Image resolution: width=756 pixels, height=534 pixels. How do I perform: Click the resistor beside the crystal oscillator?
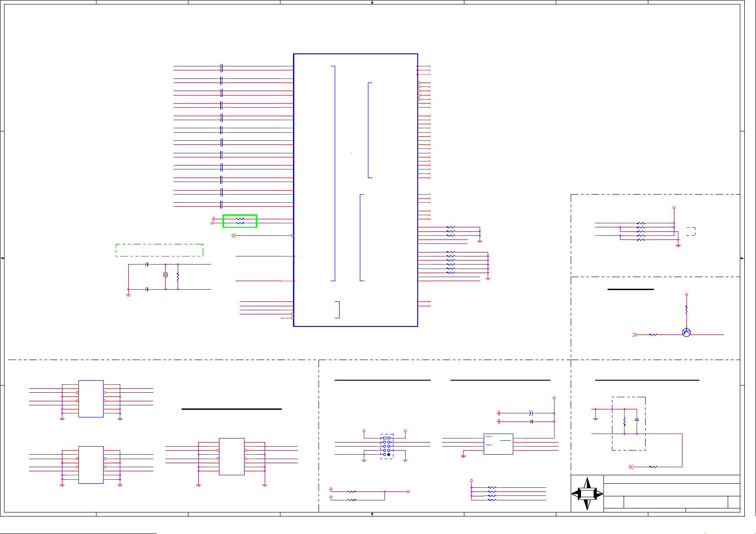[x=178, y=277]
